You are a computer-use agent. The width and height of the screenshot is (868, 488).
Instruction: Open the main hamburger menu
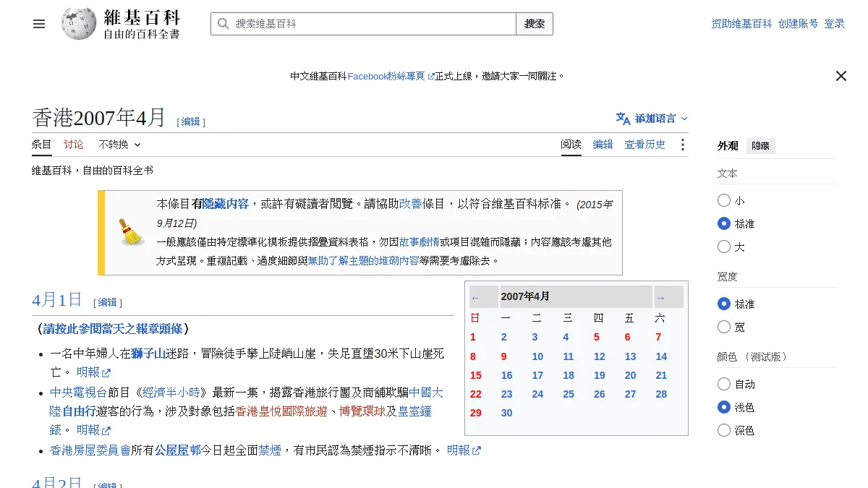[x=39, y=24]
